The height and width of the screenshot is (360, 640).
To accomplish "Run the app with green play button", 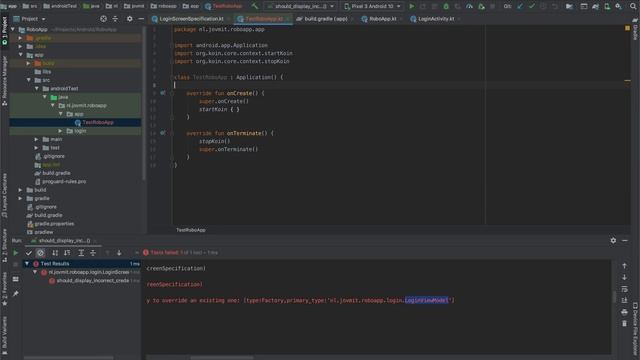I will point(411,6).
